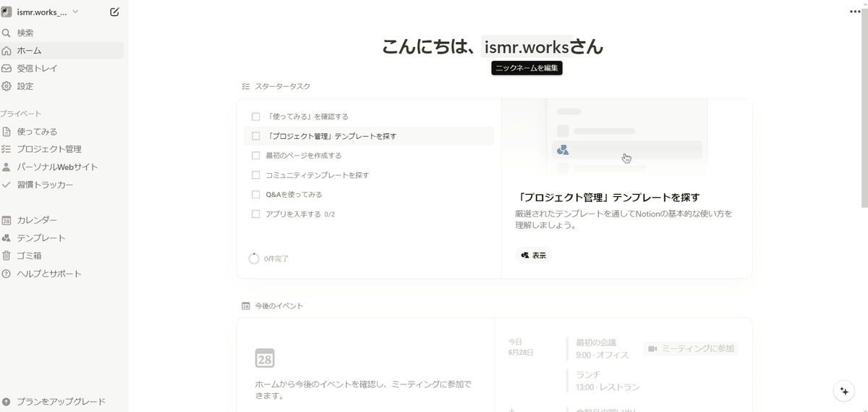Click the task preview illustration thumbnail
Screen dimensions: 868x412
click(626, 138)
